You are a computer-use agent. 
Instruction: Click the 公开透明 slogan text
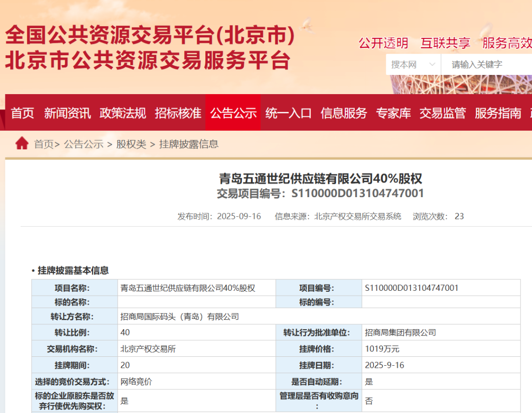coord(383,43)
